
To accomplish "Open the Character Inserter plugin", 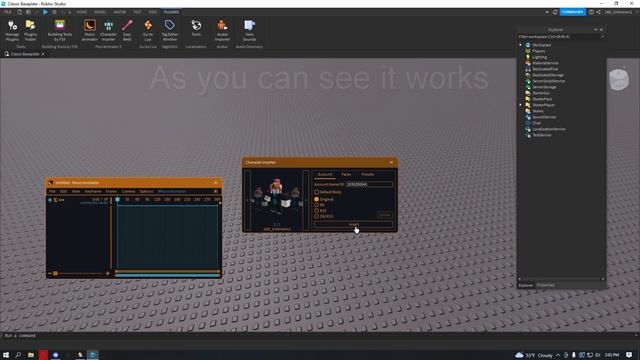I will pos(108,31).
